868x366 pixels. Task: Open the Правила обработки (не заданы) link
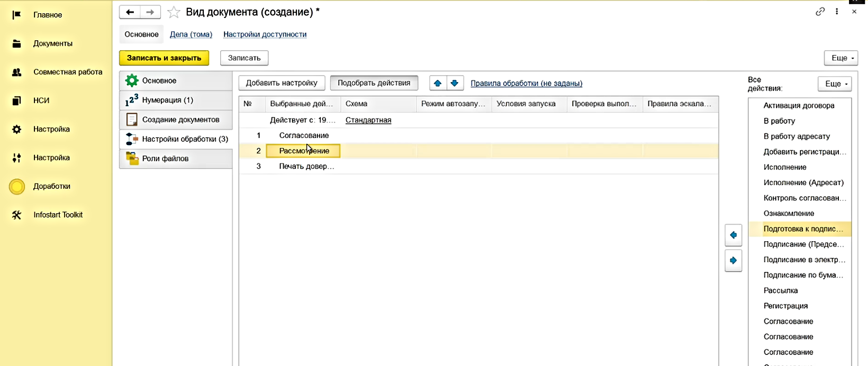(x=526, y=83)
